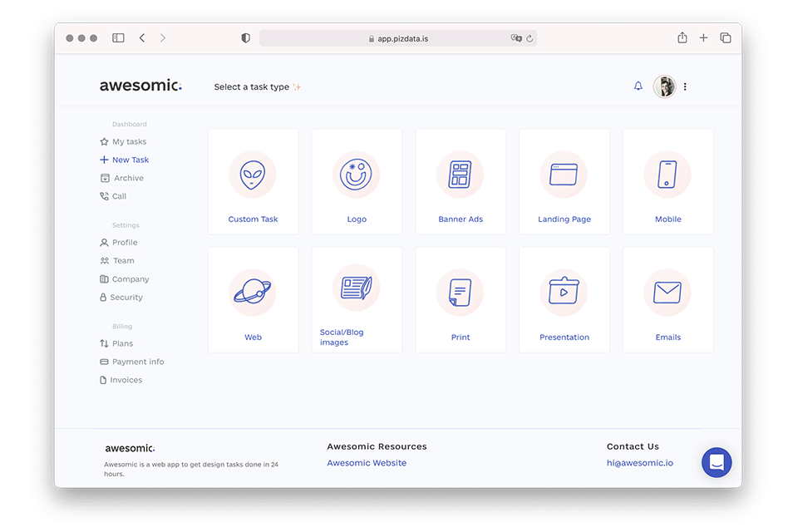Select the Landing Page browser icon
Image resolution: width=798 pixels, height=532 pixels.
[x=564, y=175]
